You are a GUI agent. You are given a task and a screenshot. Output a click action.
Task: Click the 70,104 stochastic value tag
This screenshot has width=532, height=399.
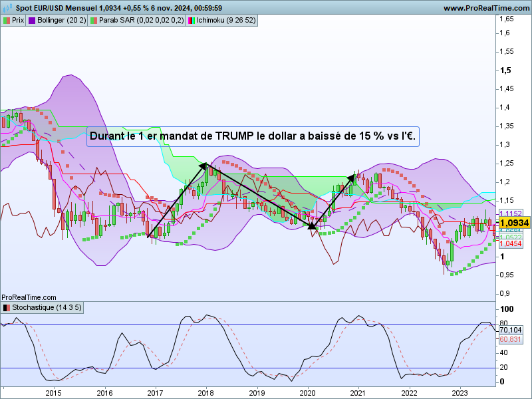tap(511, 330)
